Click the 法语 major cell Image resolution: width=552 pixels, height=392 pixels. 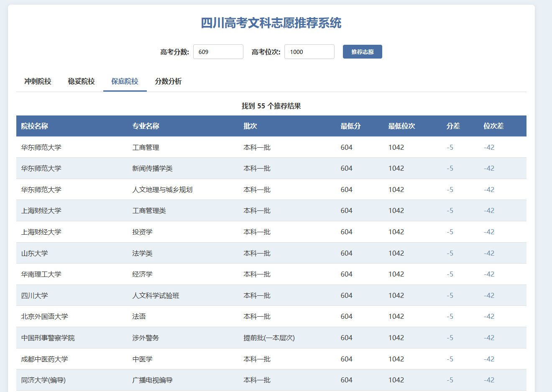coord(139,316)
